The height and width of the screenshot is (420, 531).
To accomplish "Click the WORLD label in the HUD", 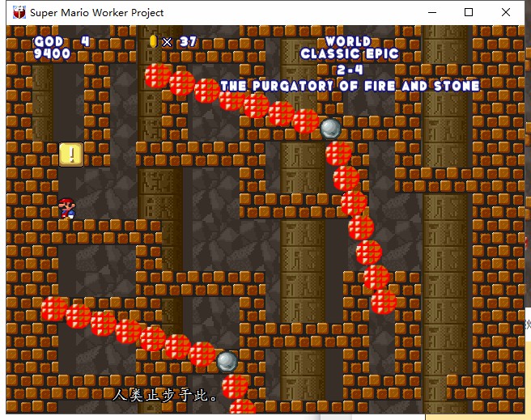I will click(x=348, y=41).
